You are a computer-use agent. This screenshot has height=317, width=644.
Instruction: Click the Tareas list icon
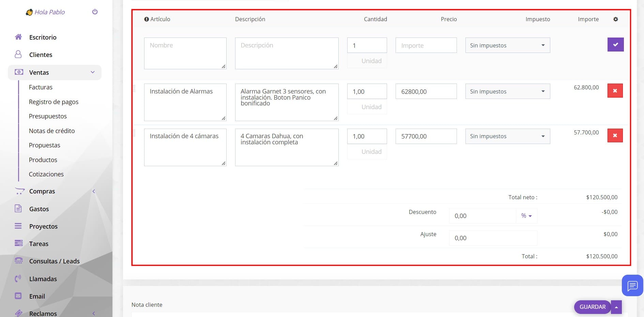point(19,243)
